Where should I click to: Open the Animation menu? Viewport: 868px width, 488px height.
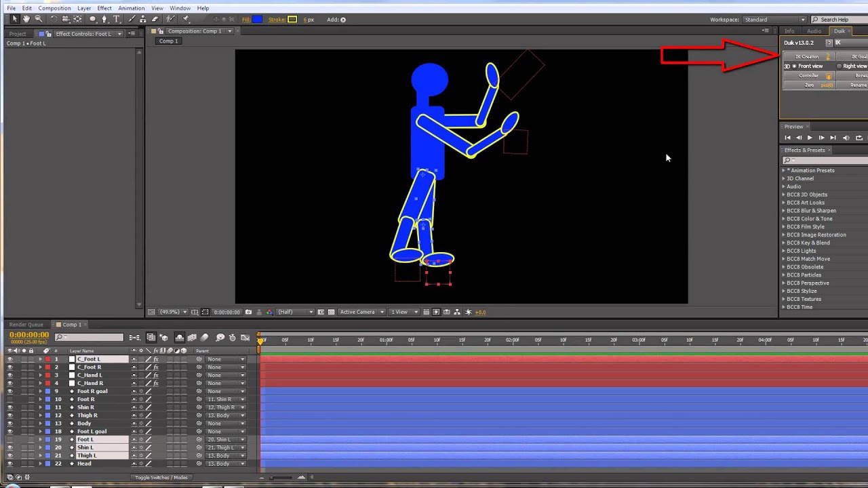point(131,8)
